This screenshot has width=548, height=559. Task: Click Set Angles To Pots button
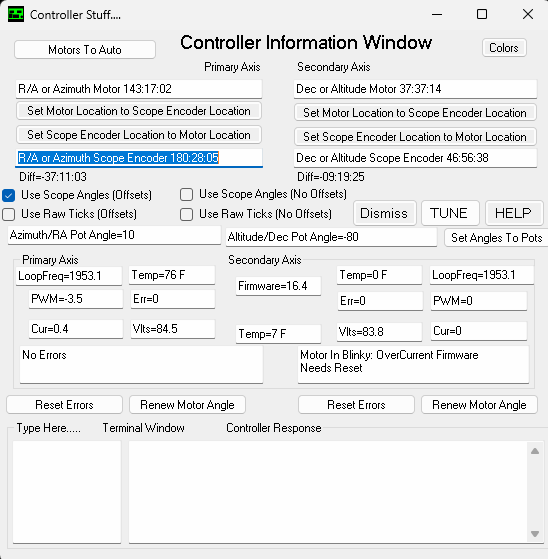[x=496, y=237]
